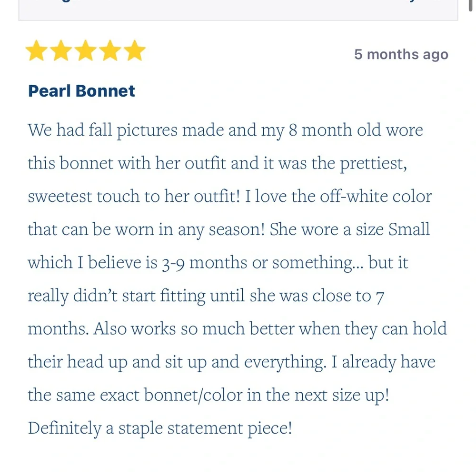The height and width of the screenshot is (476, 476).
Task: Click the text '3-9 months' in the review
Action: pyautogui.click(x=205, y=263)
